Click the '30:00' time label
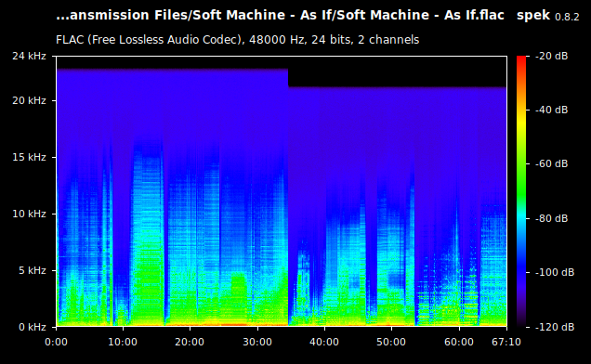This screenshot has width=591, height=364. tap(257, 342)
